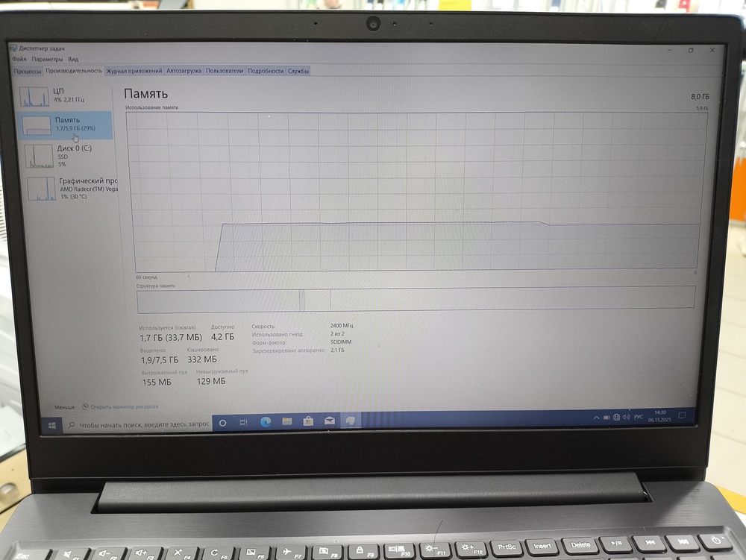Expand hidden system tray icons chevron

tap(595, 418)
